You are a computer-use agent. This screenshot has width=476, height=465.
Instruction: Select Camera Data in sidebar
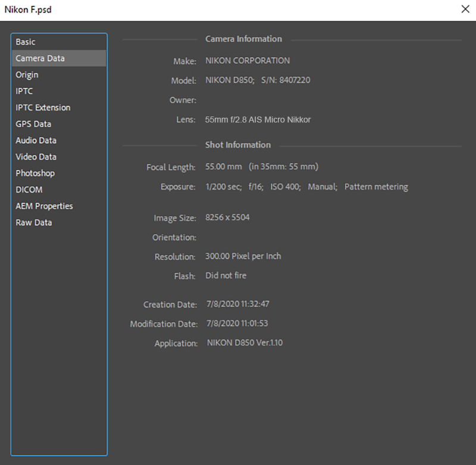pos(40,58)
